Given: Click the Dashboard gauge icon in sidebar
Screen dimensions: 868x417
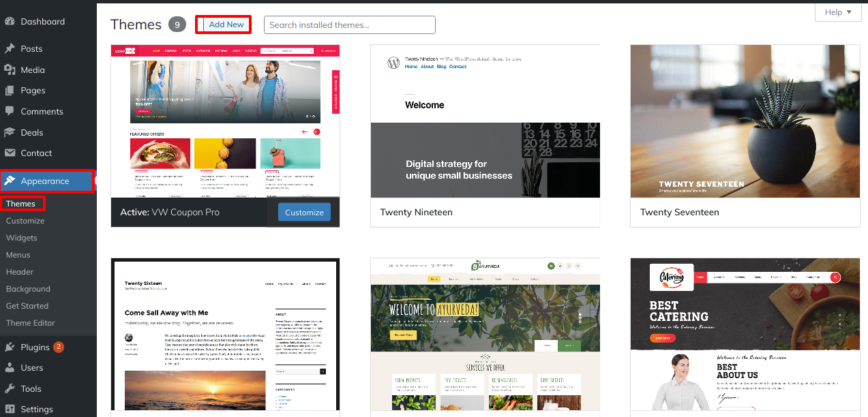Looking at the screenshot, I should 10,22.
